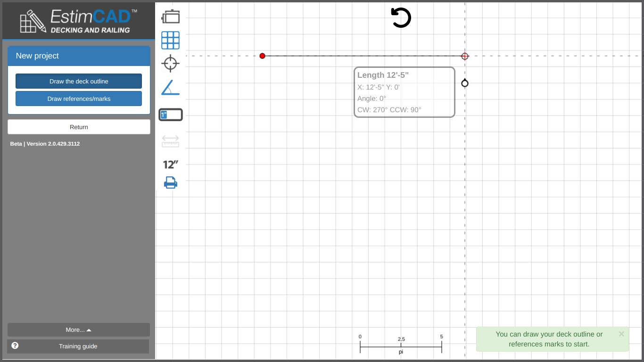Click the 1" measurement precision icon
The width and height of the screenshot is (644, 362).
171,115
